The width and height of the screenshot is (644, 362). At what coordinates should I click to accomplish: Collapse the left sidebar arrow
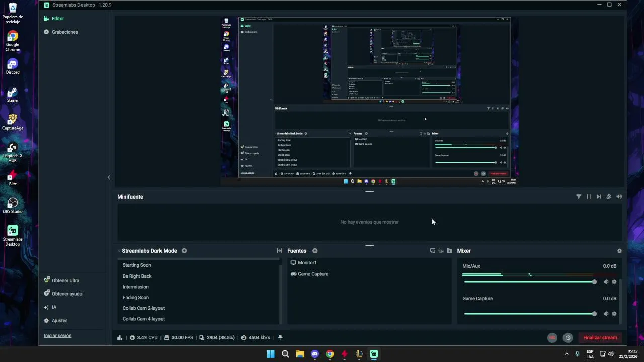[x=109, y=177]
